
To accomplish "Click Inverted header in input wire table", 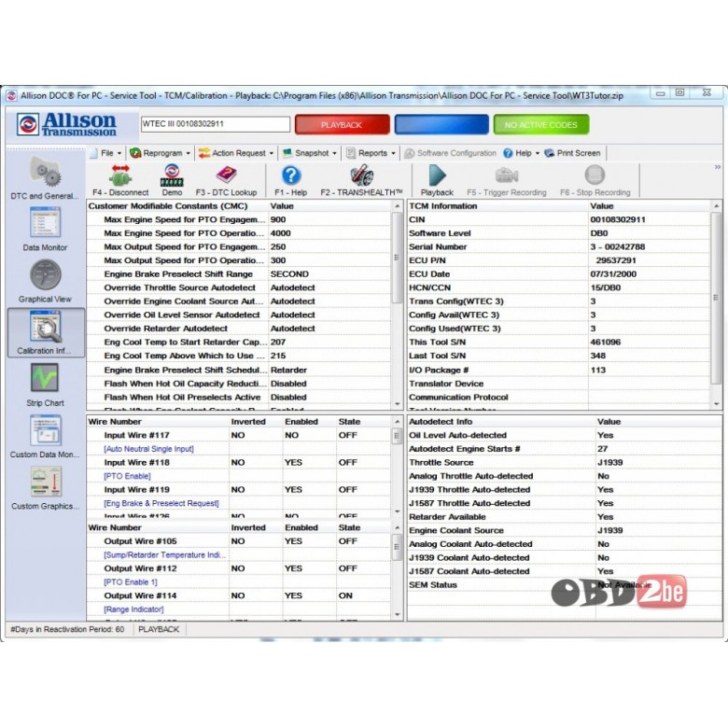I will [x=248, y=422].
